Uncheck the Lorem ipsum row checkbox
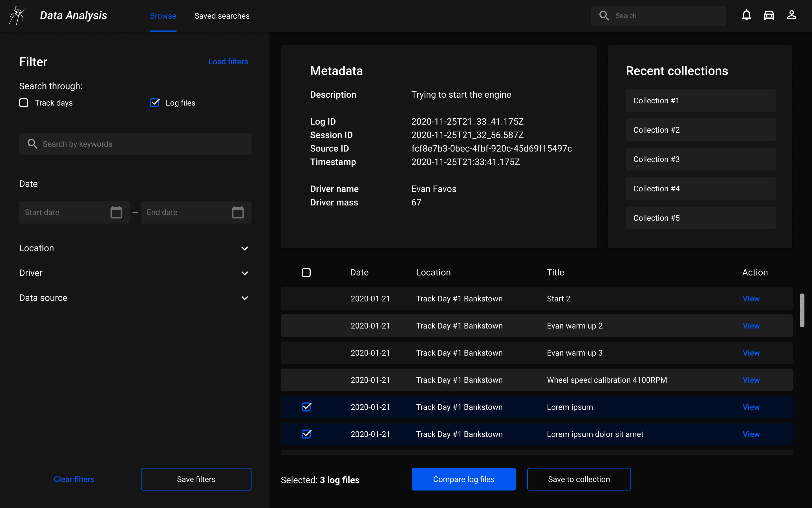812x508 pixels. pyautogui.click(x=306, y=407)
